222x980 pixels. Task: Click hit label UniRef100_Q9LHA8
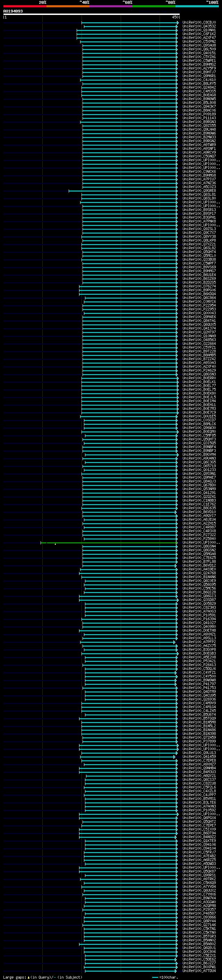pos(199,129)
